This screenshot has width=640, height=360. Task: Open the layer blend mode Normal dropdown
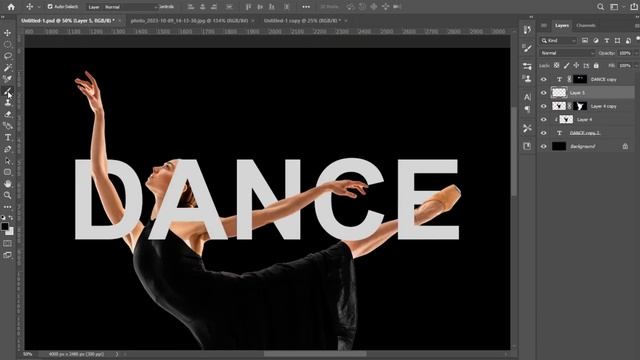567,53
